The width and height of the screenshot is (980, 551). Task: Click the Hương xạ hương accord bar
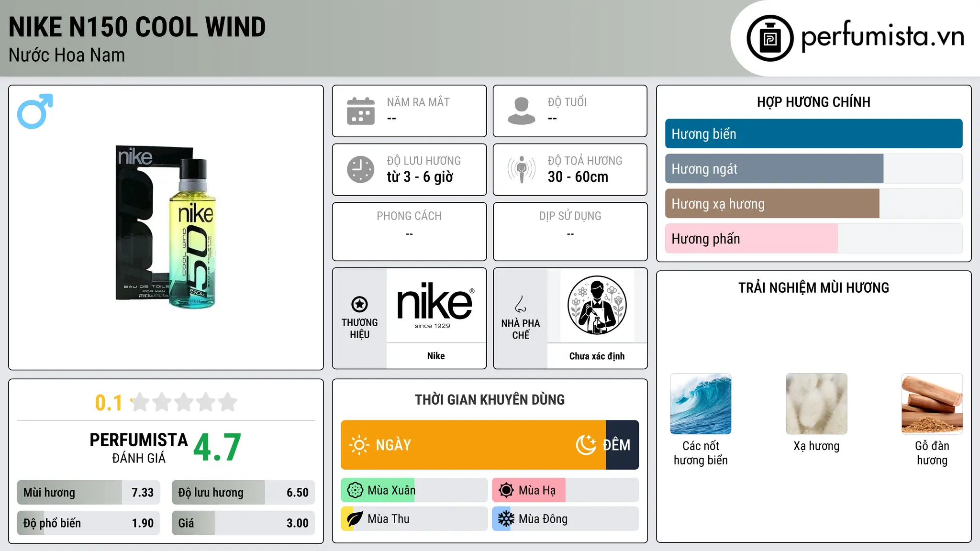click(813, 204)
